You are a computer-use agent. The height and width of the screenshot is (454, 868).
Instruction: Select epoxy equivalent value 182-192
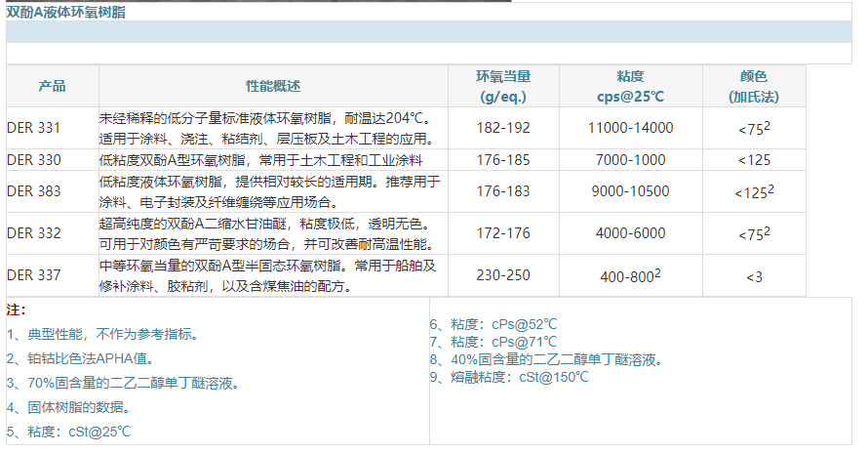pos(503,128)
